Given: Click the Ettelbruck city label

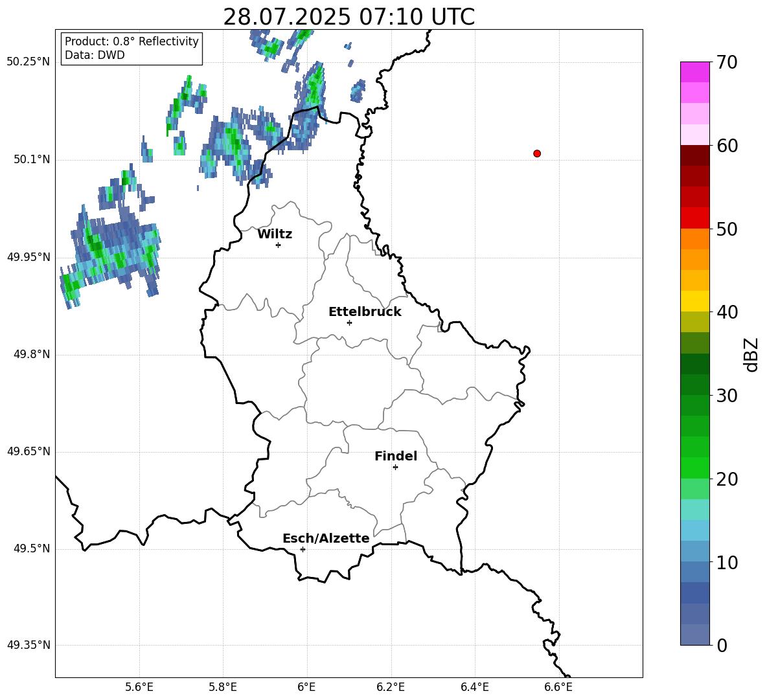Looking at the screenshot, I should click(x=365, y=312).
